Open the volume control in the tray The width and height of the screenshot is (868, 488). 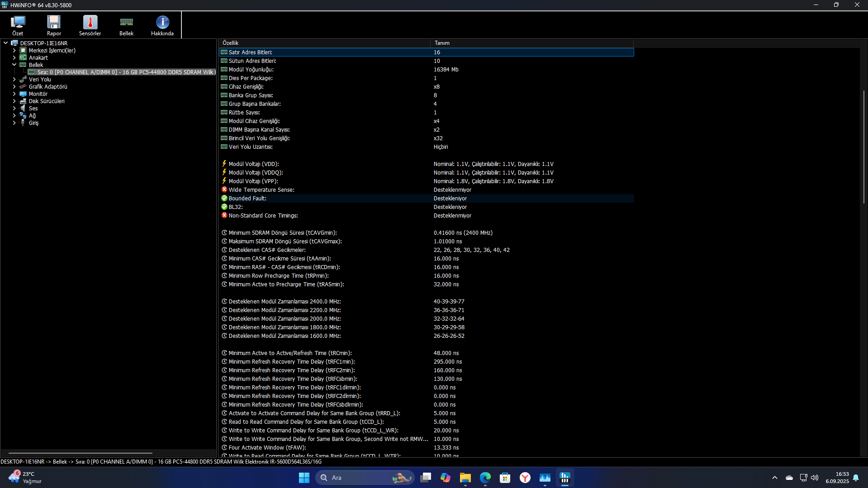(815, 478)
